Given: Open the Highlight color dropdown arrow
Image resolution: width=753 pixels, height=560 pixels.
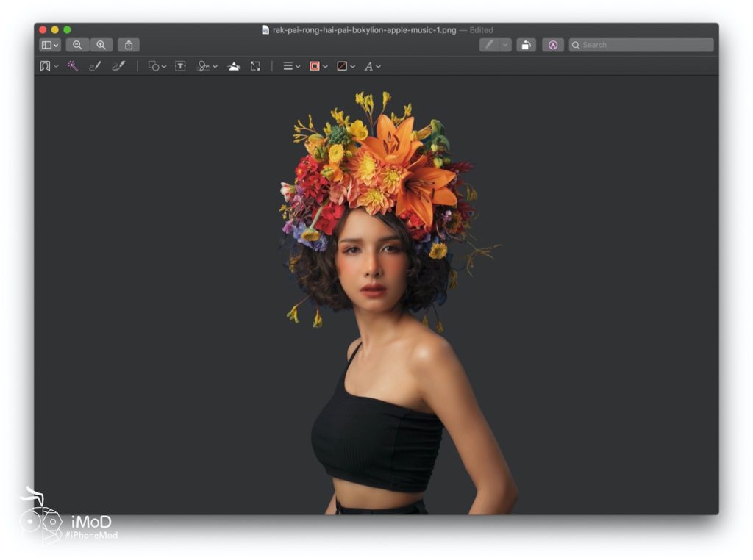Looking at the screenshot, I should [505, 45].
